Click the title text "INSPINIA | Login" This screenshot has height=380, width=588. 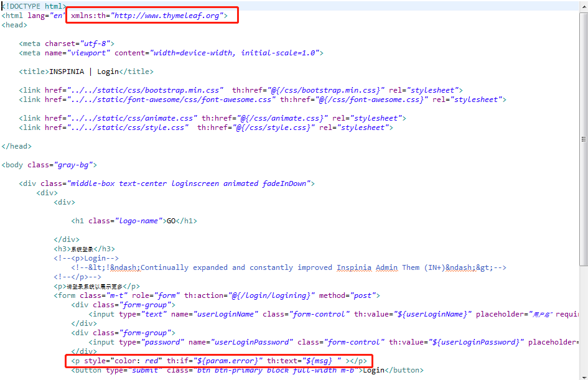(84, 72)
